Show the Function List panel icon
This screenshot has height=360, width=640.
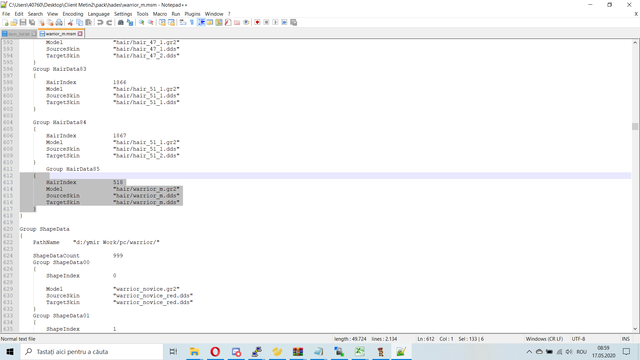tap(228, 22)
